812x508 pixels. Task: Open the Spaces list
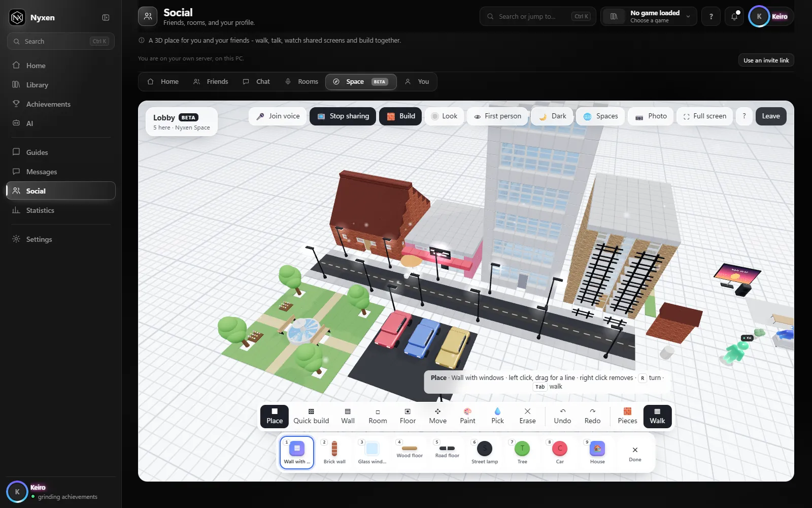[x=600, y=116]
